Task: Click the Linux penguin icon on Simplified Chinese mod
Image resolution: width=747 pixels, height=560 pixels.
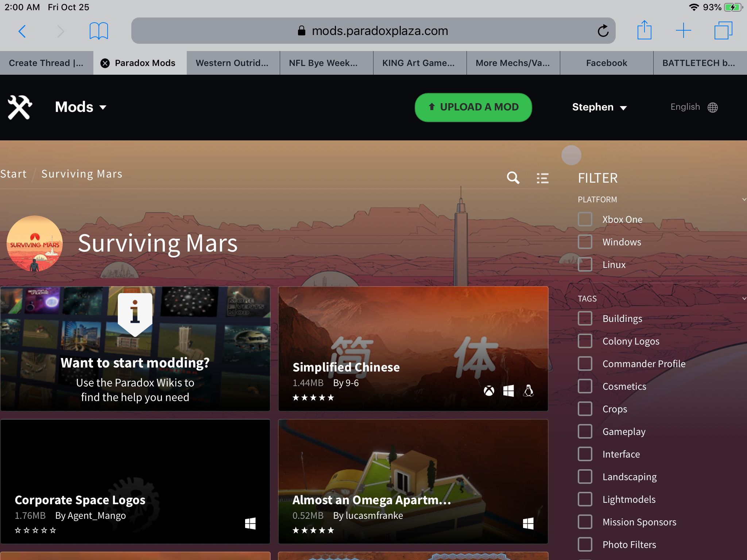Action: 529,391
